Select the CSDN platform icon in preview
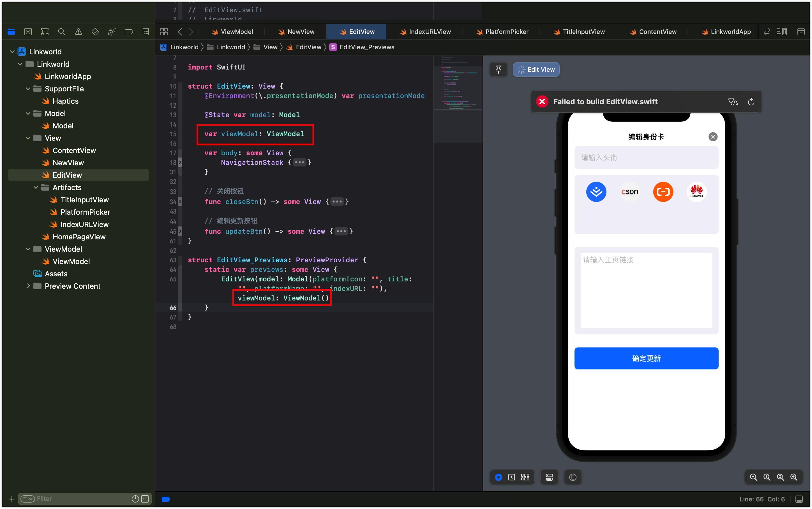 pyautogui.click(x=629, y=191)
